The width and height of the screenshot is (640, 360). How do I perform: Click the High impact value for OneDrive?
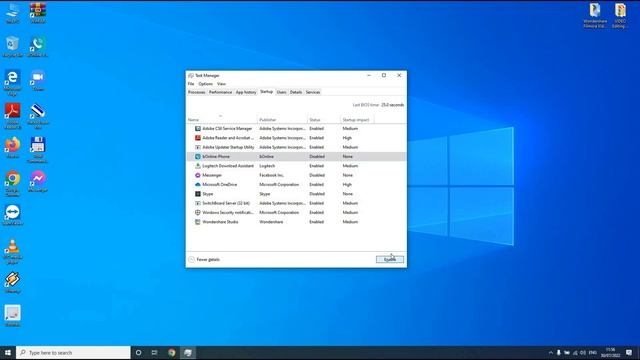point(347,184)
